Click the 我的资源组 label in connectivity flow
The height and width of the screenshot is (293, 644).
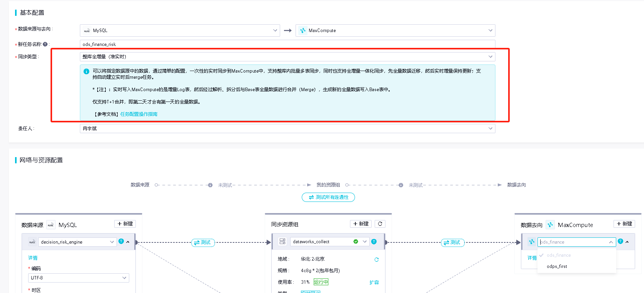[x=328, y=185]
